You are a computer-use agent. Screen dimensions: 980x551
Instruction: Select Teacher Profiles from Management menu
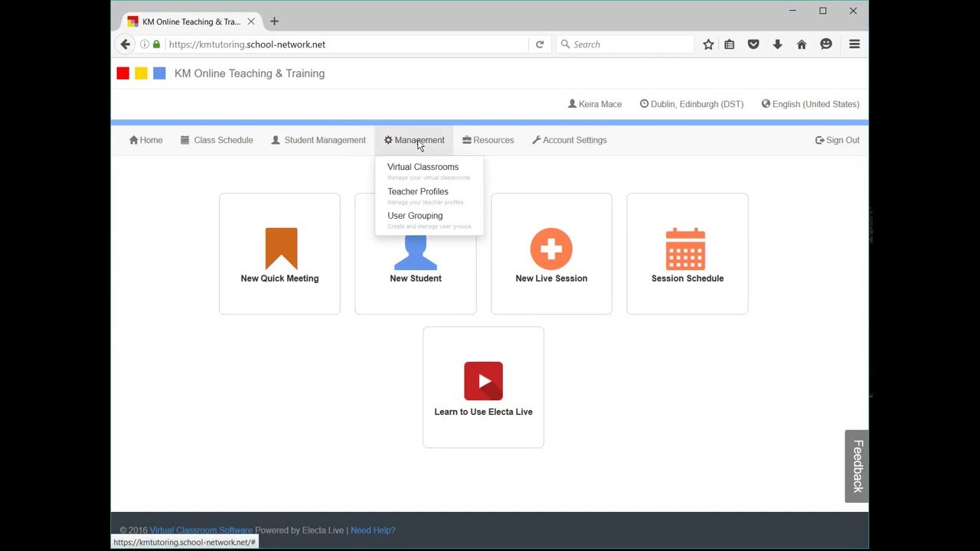pyautogui.click(x=418, y=191)
